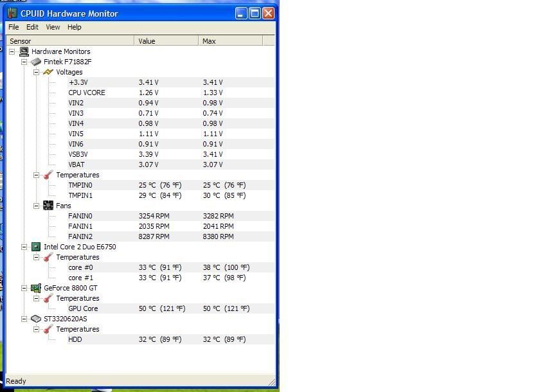
Task: Open the File menu
Action: coord(14,27)
